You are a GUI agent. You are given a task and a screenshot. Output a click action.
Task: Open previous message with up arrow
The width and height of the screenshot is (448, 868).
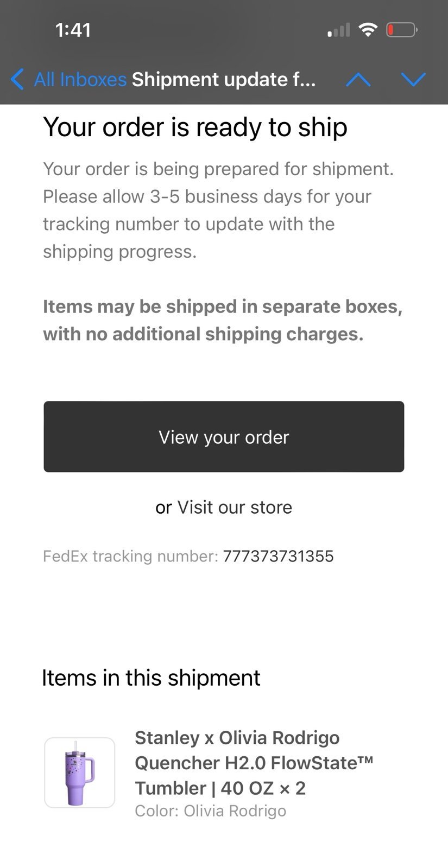358,80
